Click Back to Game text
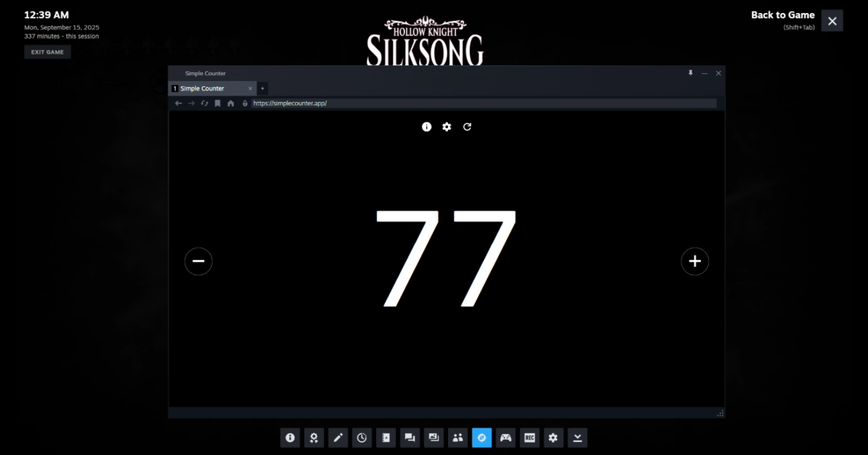This screenshot has height=455, width=868. click(783, 15)
